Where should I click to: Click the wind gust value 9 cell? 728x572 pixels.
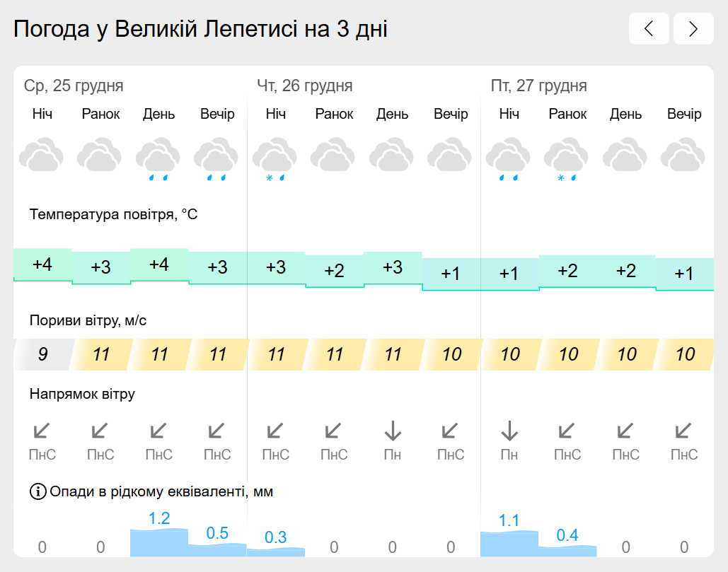coord(42,354)
